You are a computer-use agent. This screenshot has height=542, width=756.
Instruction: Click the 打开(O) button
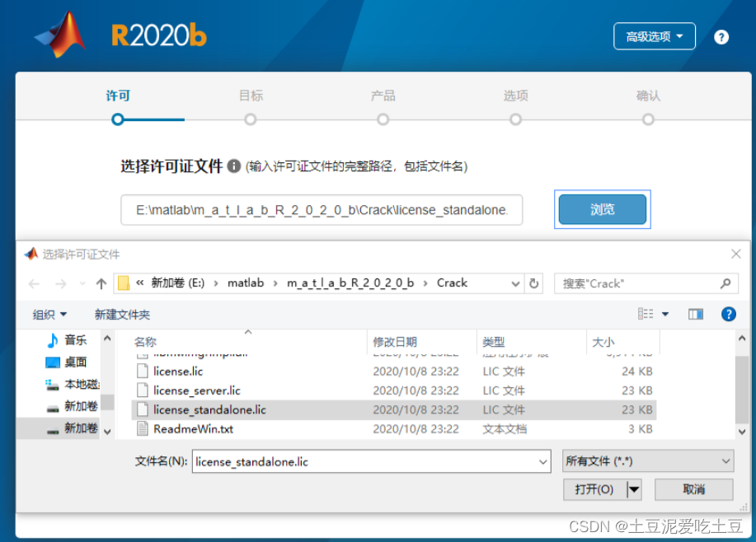(595, 489)
